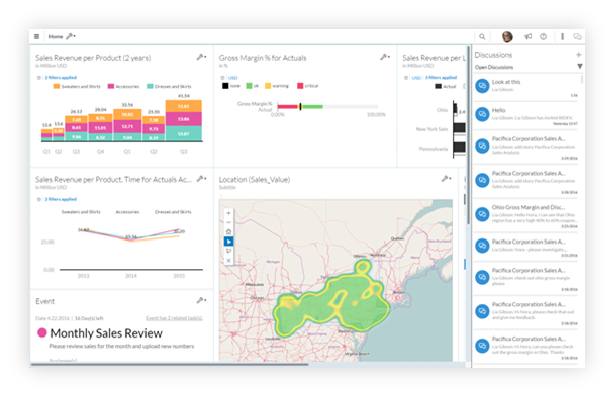Image resolution: width=608 pixels, height=393 pixels.
Task: Toggle pink Accessories legend swatch
Action: pyautogui.click(x=111, y=86)
